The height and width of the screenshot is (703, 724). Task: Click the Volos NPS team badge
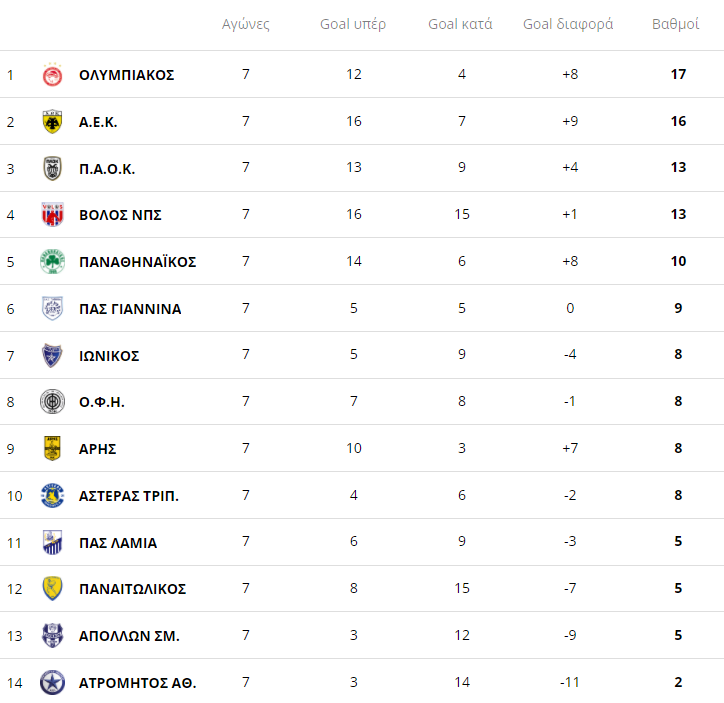click(x=52, y=215)
